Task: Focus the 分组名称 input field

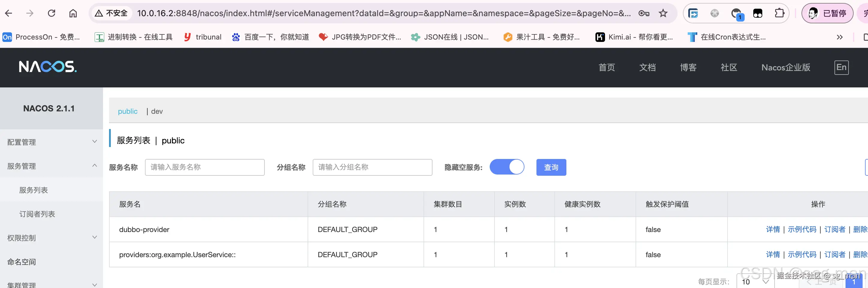Action: (372, 167)
